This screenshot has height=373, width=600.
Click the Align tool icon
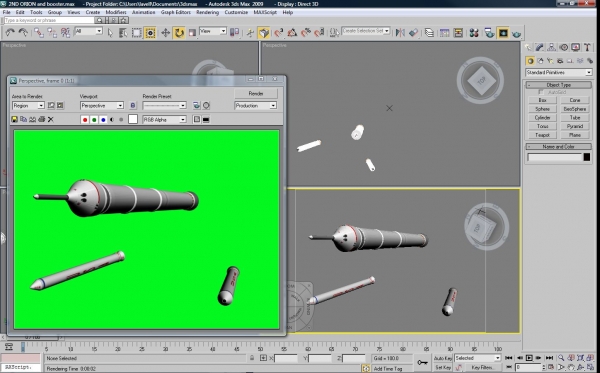pyautogui.click(x=414, y=33)
